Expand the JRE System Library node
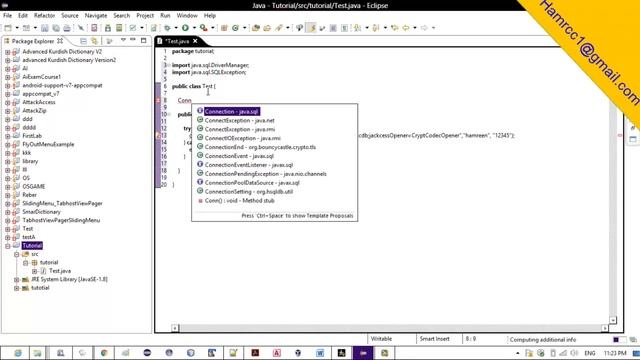 pos(16,280)
